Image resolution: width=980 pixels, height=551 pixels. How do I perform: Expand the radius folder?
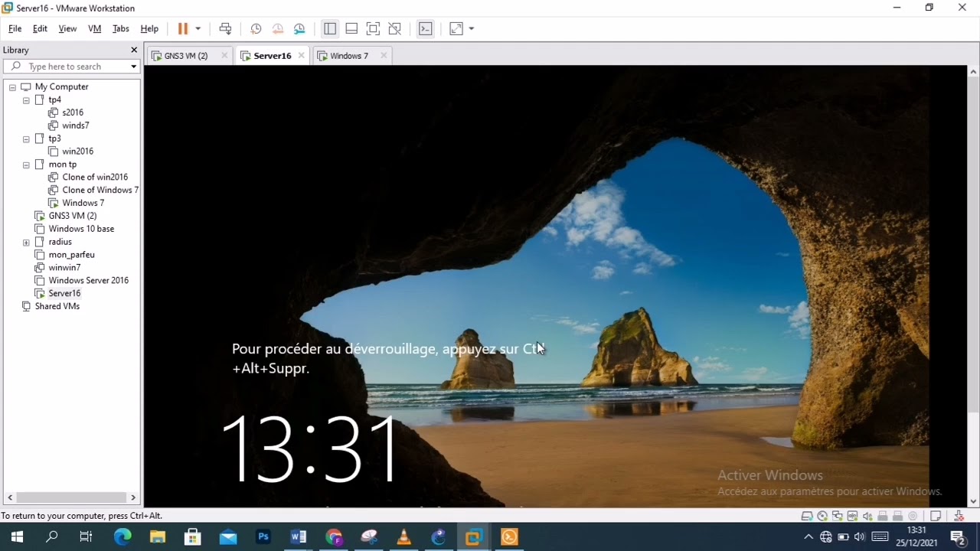pyautogui.click(x=26, y=243)
